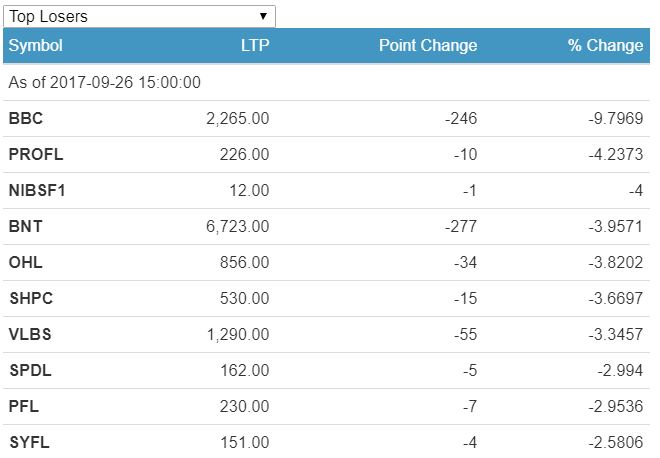Viewport: 660px width, 458px height.
Task: Click the Point Change column header
Action: pyautogui.click(x=428, y=45)
